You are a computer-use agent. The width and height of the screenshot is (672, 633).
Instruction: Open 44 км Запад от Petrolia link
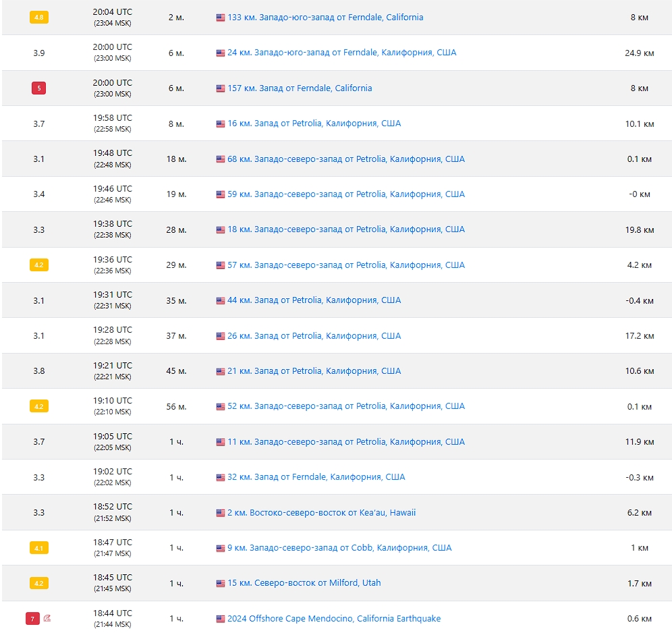314,300
